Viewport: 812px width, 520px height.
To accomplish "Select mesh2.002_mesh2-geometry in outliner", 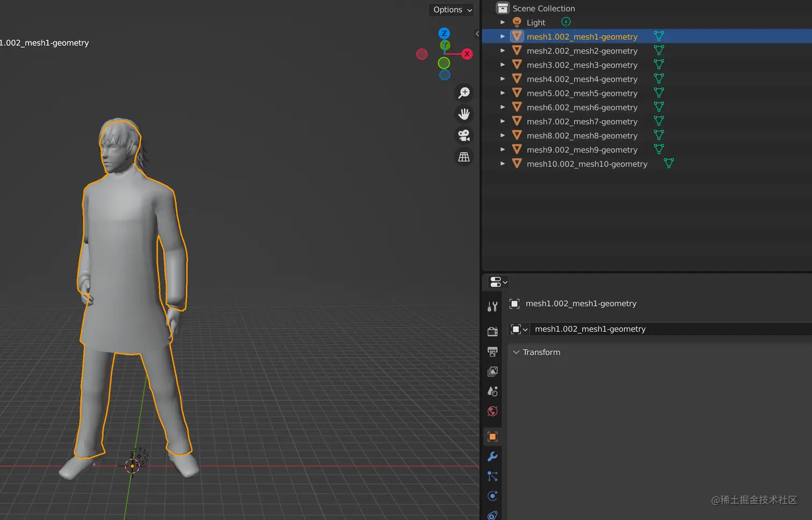I will pyautogui.click(x=582, y=51).
